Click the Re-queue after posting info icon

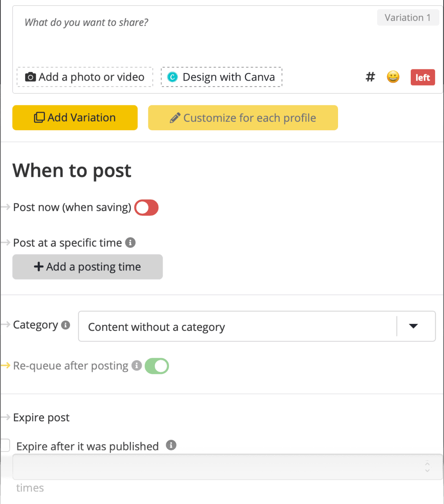[137, 366]
